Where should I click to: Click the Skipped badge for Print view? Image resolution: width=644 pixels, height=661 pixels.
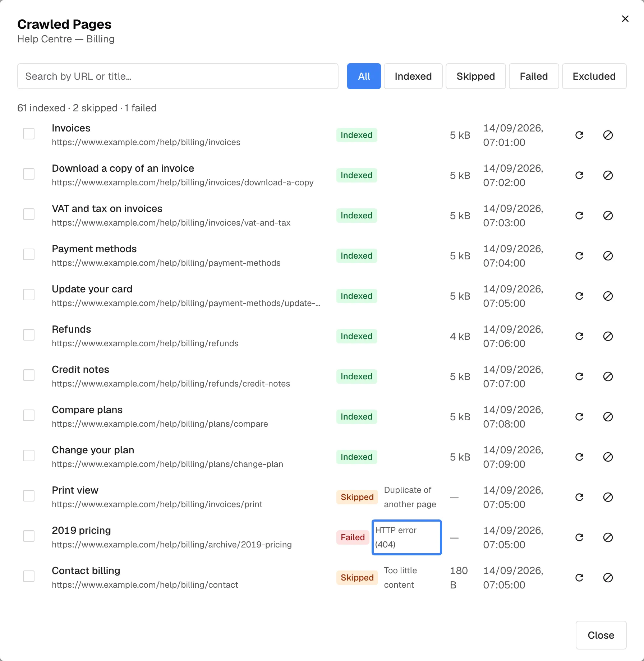[357, 497]
